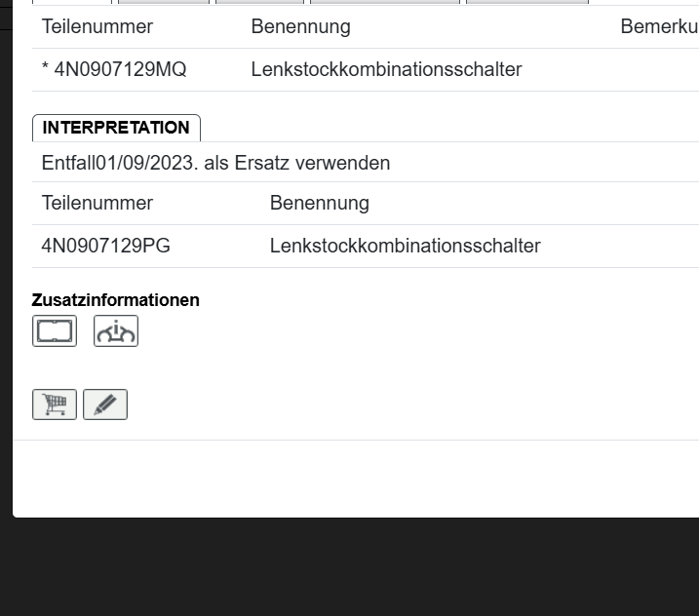Click the steering wheel info icon
This screenshot has width=699, height=616.
(116, 331)
